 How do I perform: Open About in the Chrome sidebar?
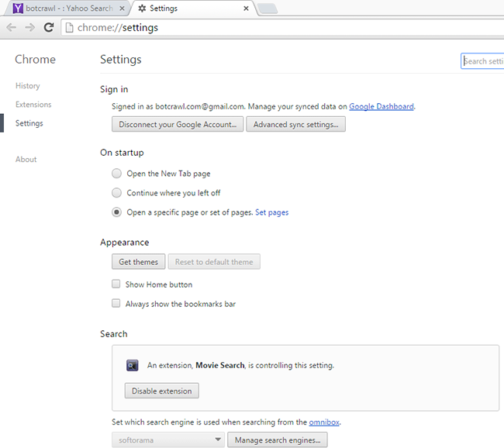26,160
